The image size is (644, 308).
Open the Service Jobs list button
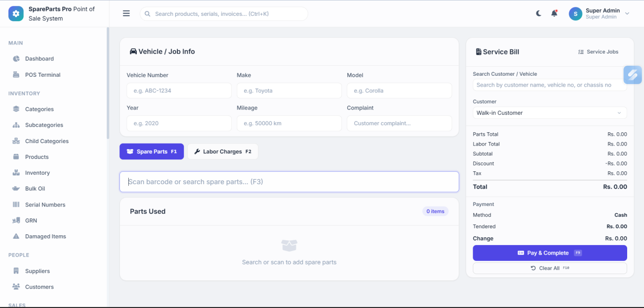(x=598, y=51)
